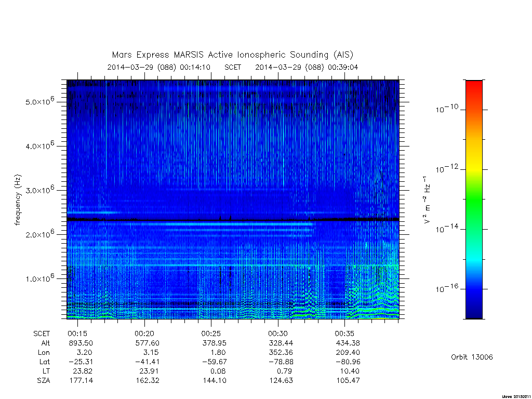This screenshot has width=532, height=399.
Task: Click the start timestamp ending in 00:14:10
Action: [x=159, y=67]
